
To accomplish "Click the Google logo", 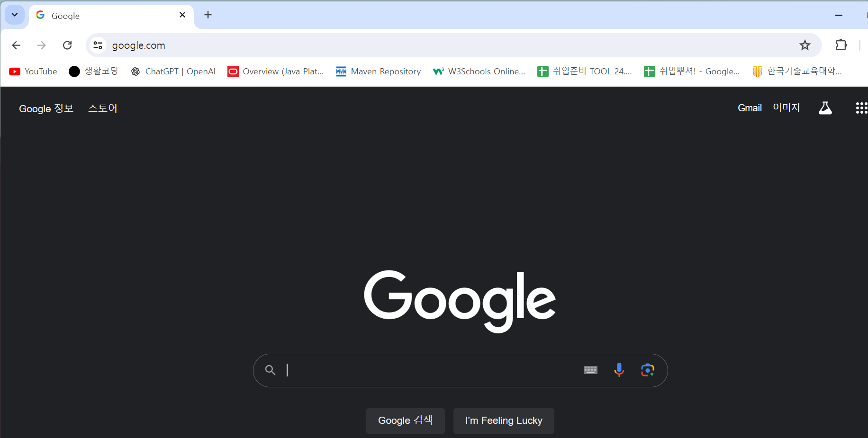I will tap(460, 302).
